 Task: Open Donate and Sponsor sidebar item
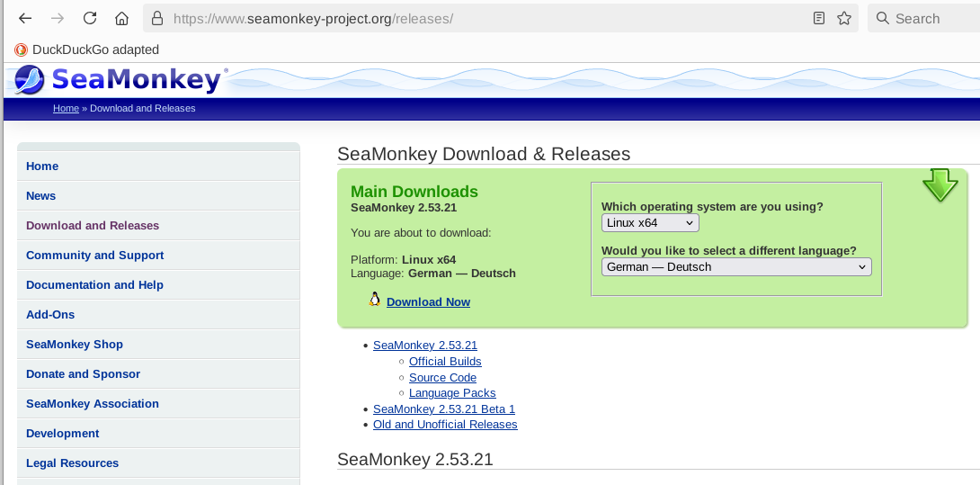pyautogui.click(x=158, y=374)
